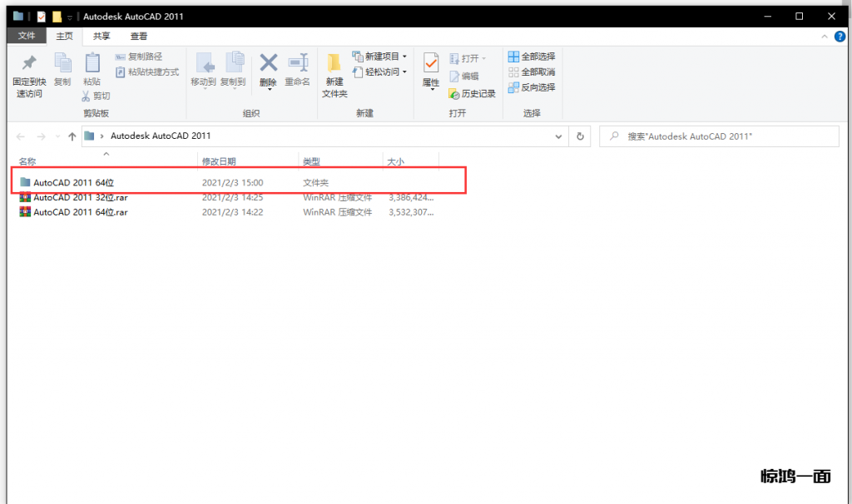Click the Copy icon in ribbon
Viewport: 852px width, 504px height.
click(x=62, y=65)
